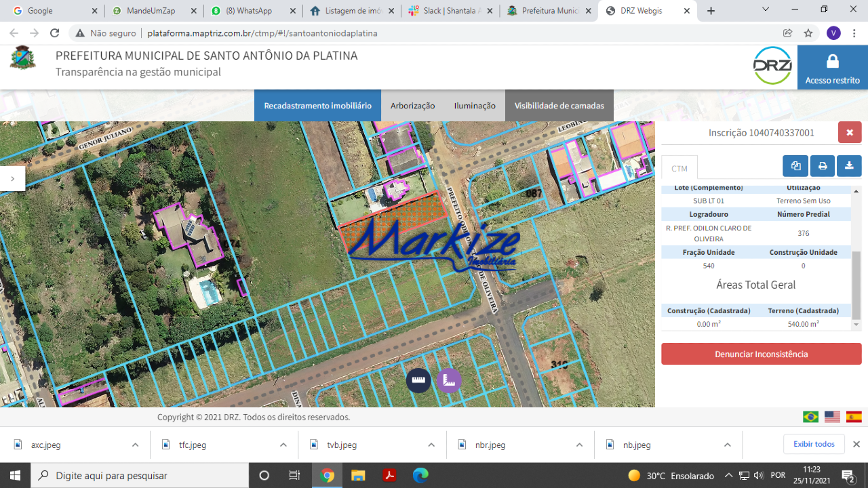Open Task View on the taskbar
This screenshot has width=868, height=488.
click(294, 475)
